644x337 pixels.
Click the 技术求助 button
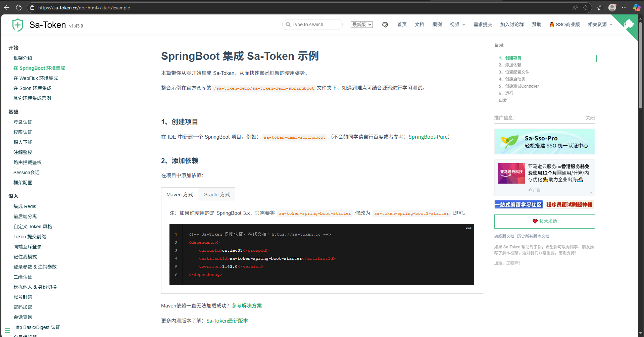pyautogui.click(x=544, y=222)
